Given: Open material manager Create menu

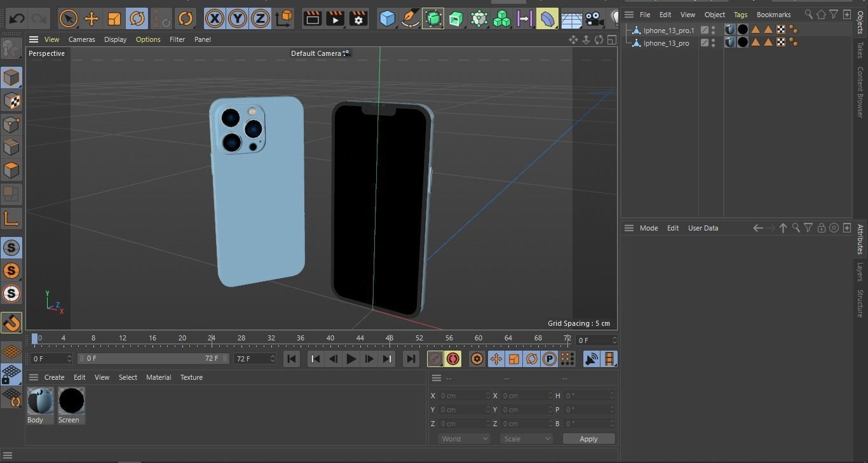Looking at the screenshot, I should tap(54, 377).
